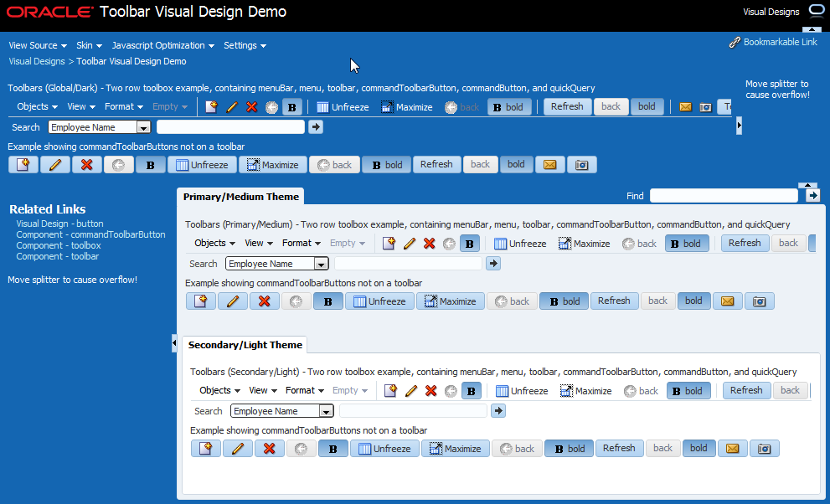830x504 pixels.
Task: Open the View menu in Global/Dark menuBar
Action: click(x=81, y=107)
